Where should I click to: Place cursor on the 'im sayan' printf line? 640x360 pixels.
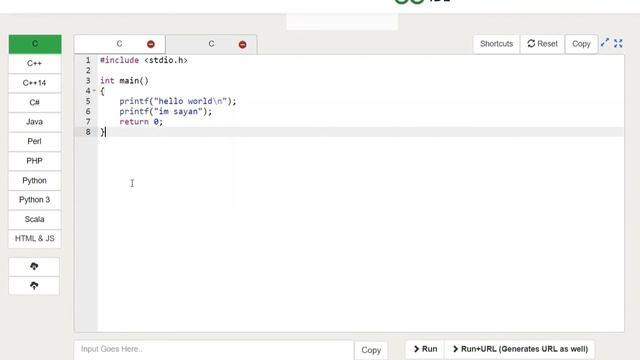coord(166,111)
